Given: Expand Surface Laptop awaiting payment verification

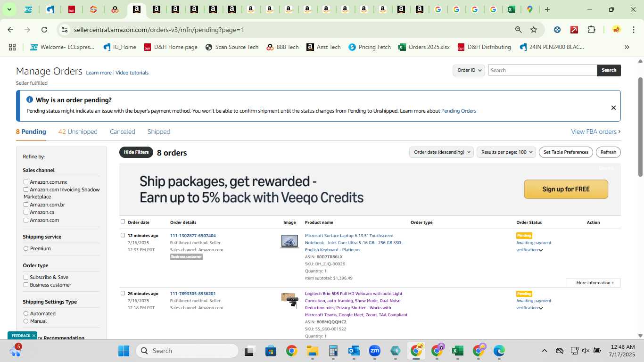Looking at the screenshot, I should 541,250.
